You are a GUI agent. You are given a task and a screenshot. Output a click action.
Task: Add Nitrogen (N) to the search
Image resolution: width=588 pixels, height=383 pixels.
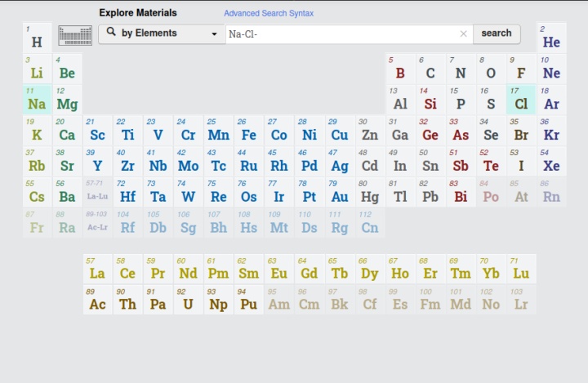click(x=461, y=69)
